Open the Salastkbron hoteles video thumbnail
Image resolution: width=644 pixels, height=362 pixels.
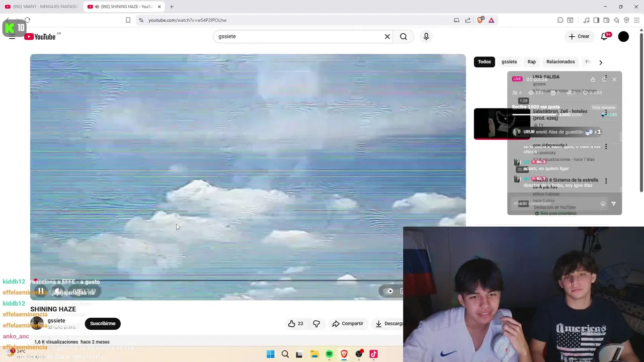coord(502,124)
